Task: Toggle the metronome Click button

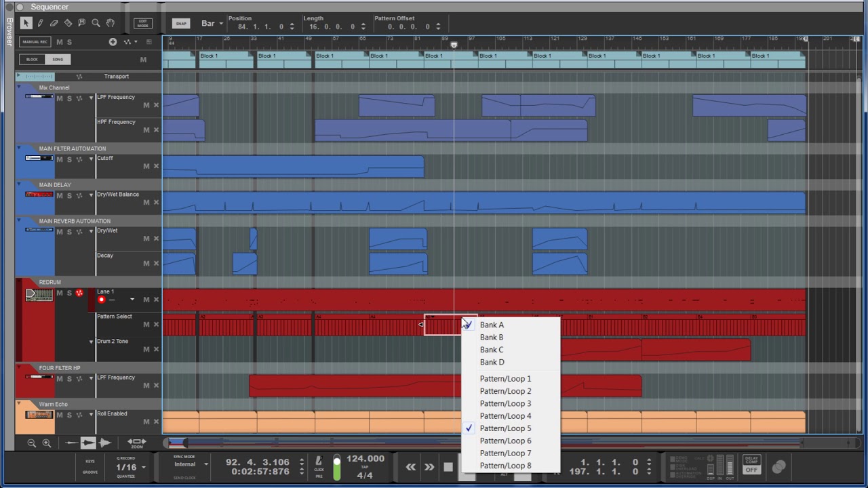Action: [x=319, y=462]
